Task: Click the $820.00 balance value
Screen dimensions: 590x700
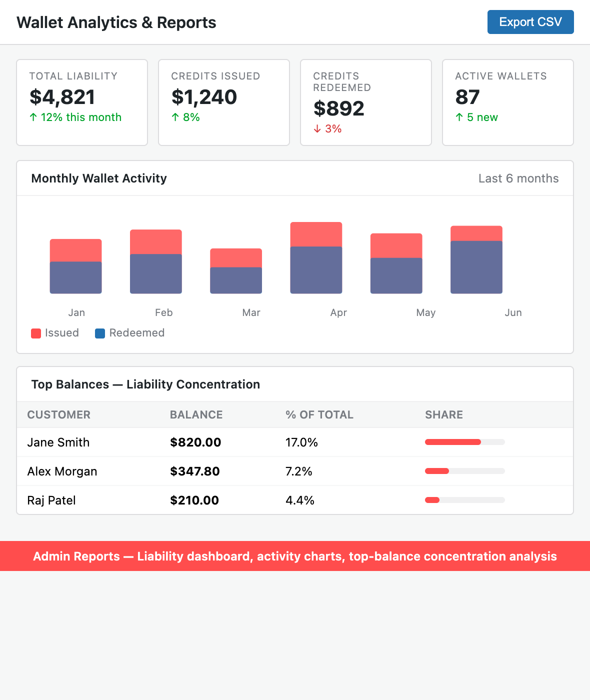Action: [195, 442]
